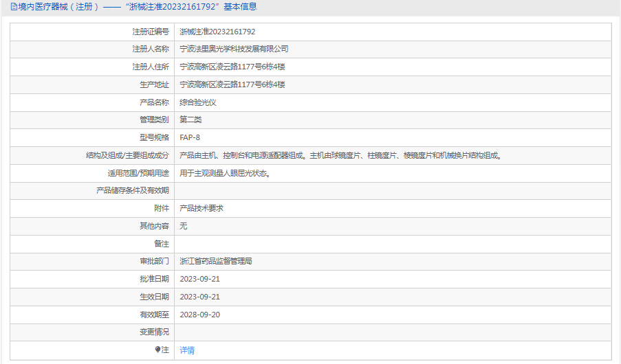This screenshot has width=621, height=364.
Task: Click the 生产地址 address value
Action: (232, 84)
